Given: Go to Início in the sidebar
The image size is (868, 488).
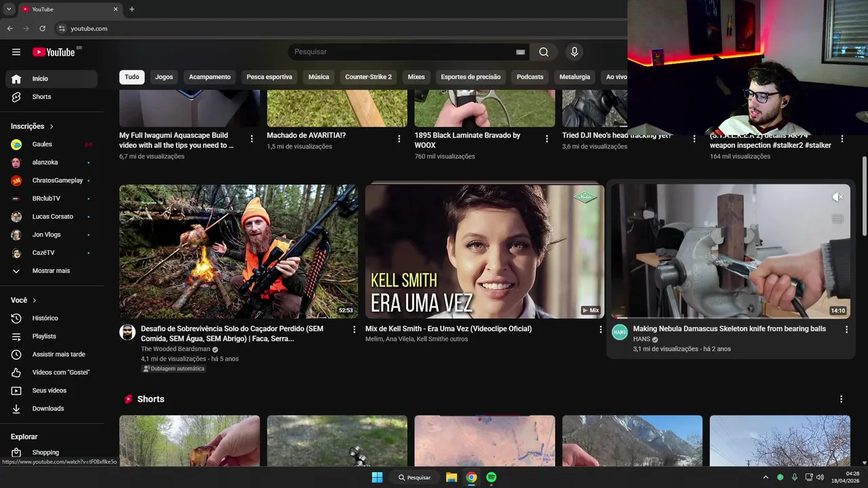Looking at the screenshot, I should tap(52, 79).
